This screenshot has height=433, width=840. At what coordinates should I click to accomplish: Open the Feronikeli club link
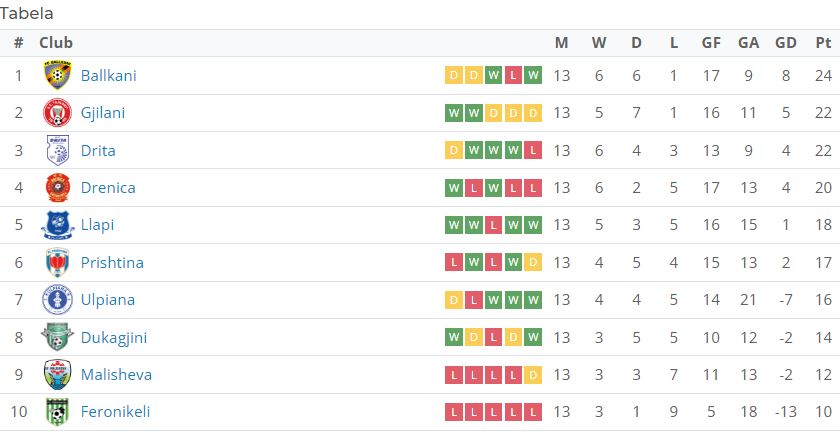click(x=115, y=412)
